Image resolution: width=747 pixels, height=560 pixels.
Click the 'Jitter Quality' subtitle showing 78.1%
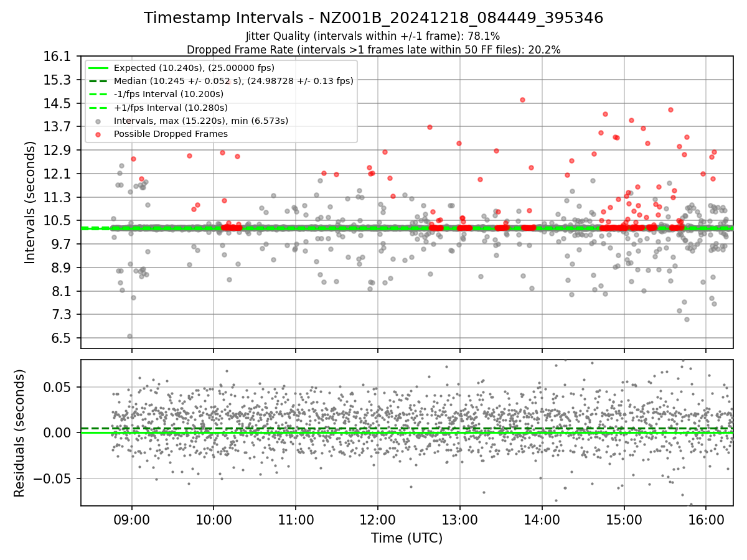click(x=373, y=37)
